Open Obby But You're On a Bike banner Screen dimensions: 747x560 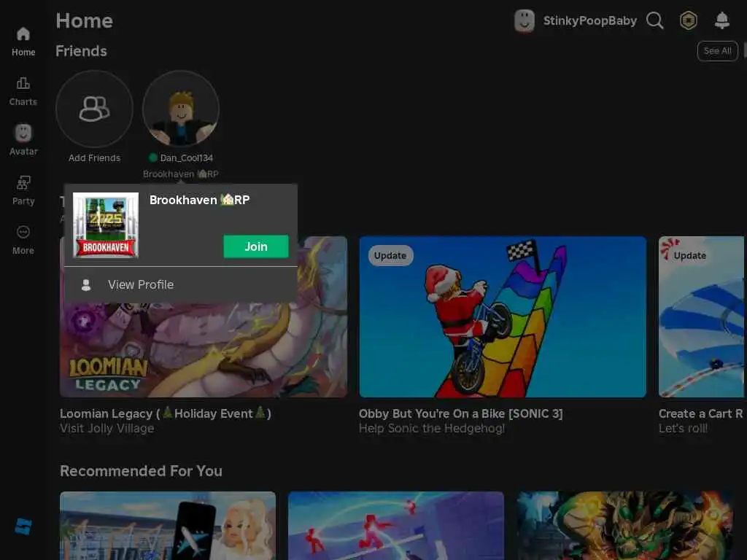click(x=503, y=316)
